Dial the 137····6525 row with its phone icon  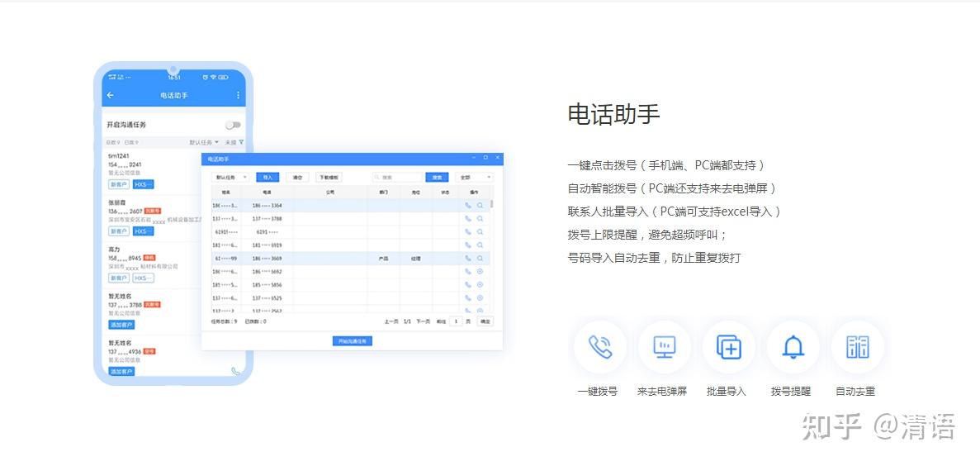point(468,298)
